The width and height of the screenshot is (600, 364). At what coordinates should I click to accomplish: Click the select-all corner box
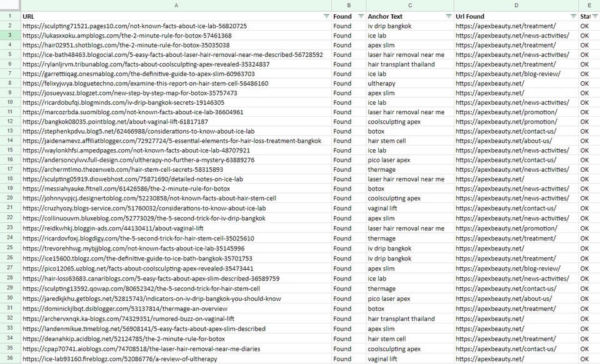coord(11,6)
